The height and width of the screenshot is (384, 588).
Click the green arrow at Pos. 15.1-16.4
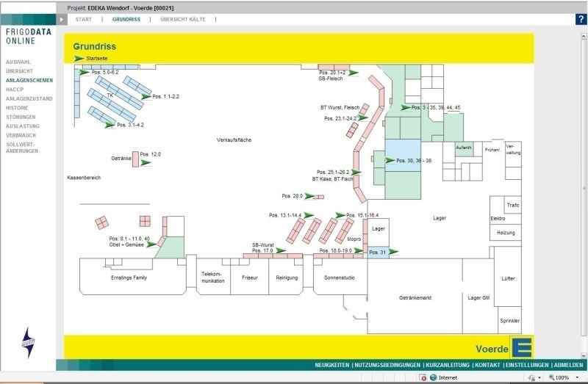(340, 215)
